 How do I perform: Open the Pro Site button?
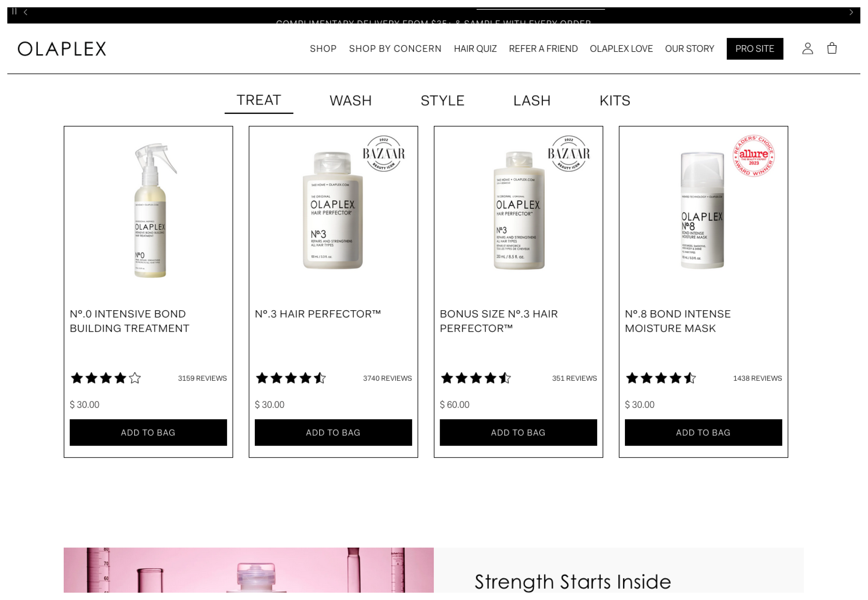pos(755,49)
